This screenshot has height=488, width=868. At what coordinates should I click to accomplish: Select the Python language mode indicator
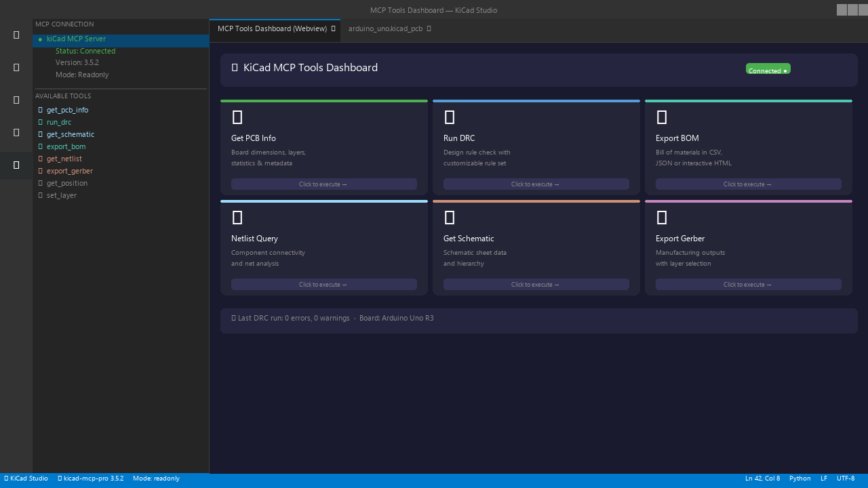pyautogui.click(x=800, y=479)
